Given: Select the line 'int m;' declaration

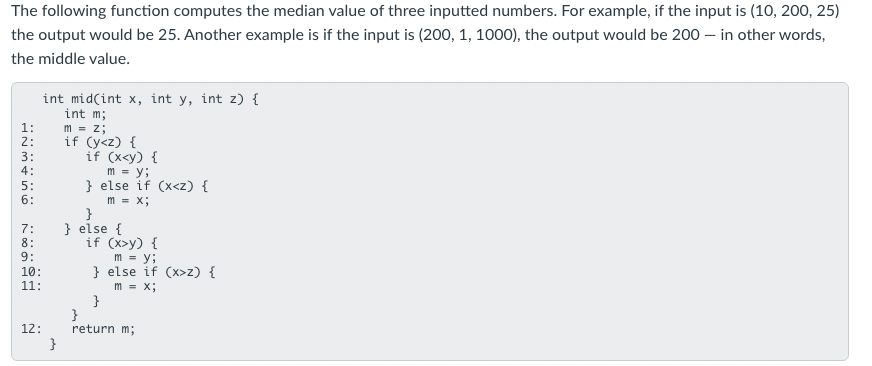Looking at the screenshot, I should (x=85, y=114).
